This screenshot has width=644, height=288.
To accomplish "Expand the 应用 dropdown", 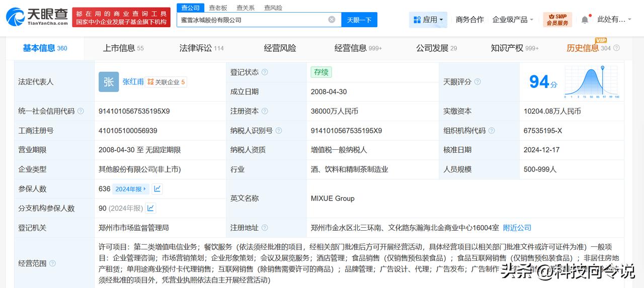I will click(428, 20).
